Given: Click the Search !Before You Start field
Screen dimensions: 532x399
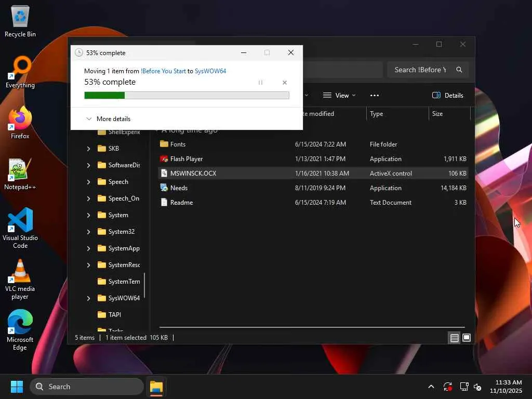Looking at the screenshot, I should pos(421,70).
